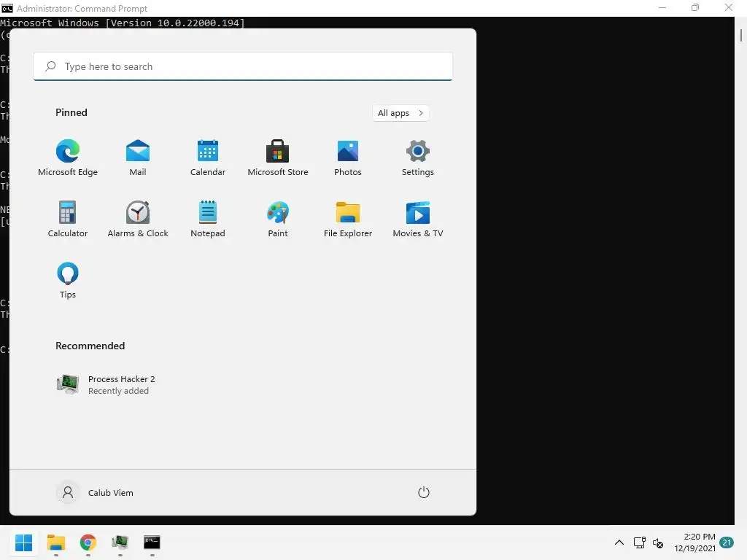Viewport: 747px width, 560px height.
Task: Open Settings from pinned apps
Action: click(x=418, y=158)
